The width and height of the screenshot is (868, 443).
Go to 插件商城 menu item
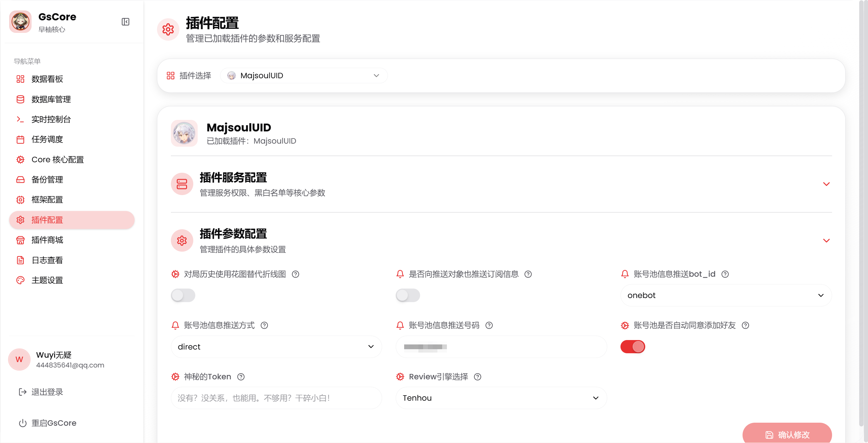(47, 240)
